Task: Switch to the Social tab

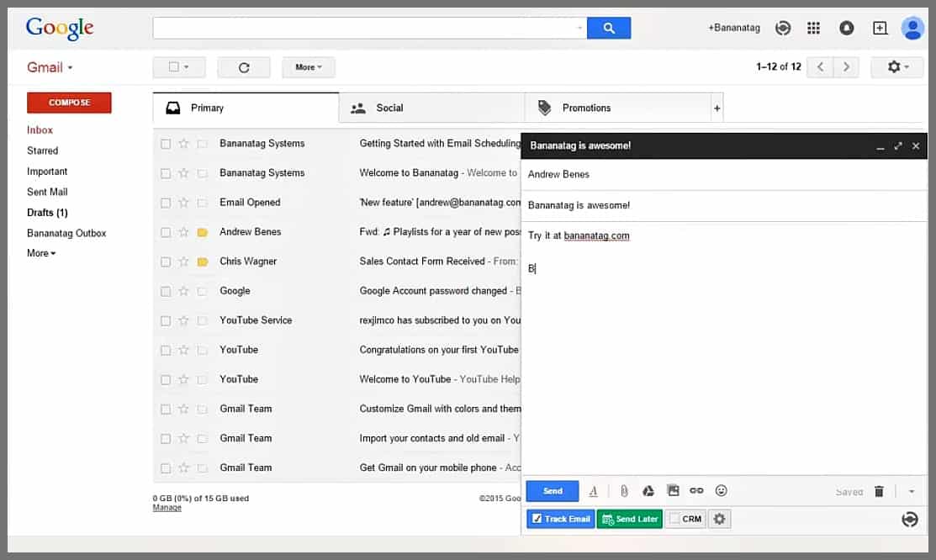Action: click(x=389, y=108)
